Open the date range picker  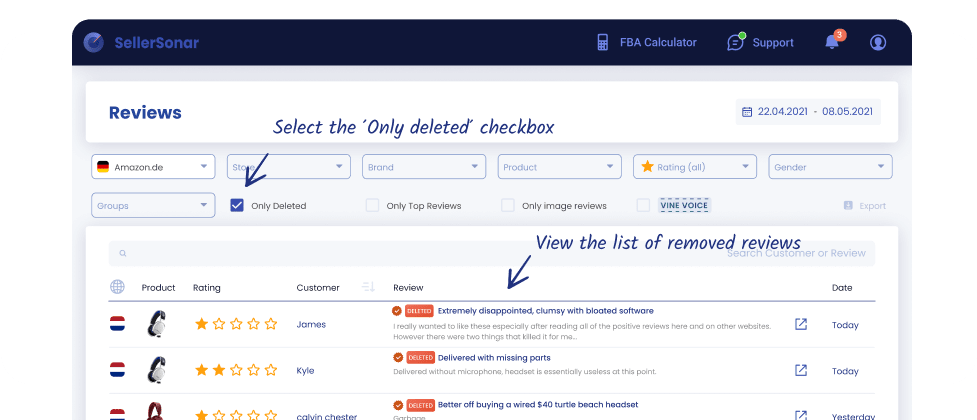tap(808, 112)
